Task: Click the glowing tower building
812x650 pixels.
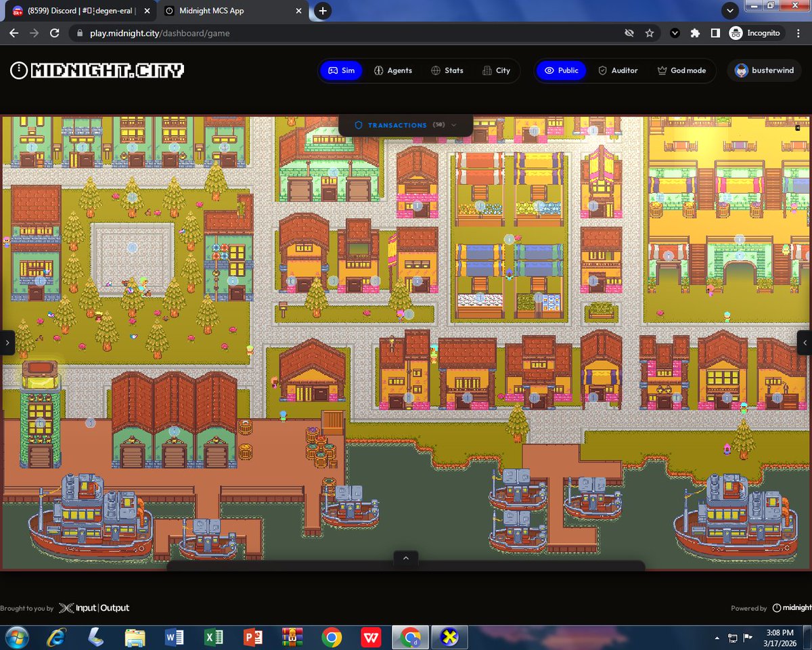Action: (41, 413)
